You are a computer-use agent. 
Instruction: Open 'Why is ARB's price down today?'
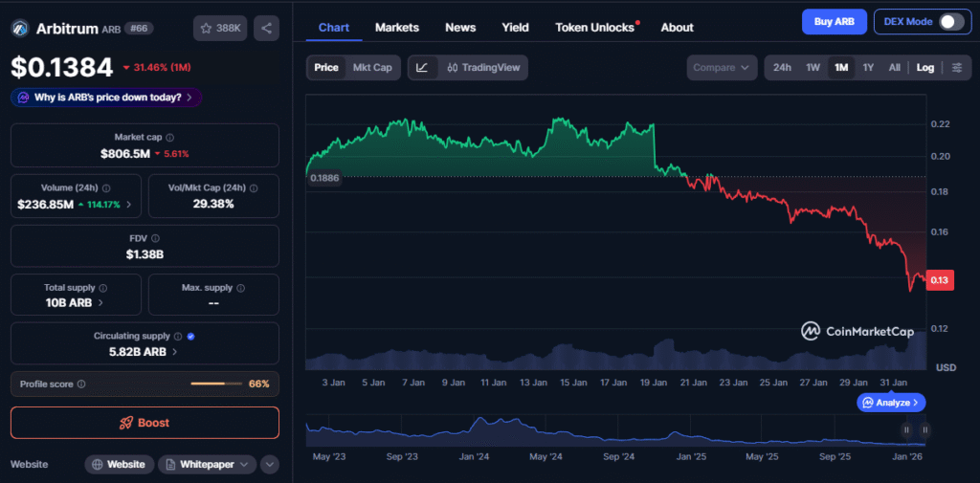[106, 97]
